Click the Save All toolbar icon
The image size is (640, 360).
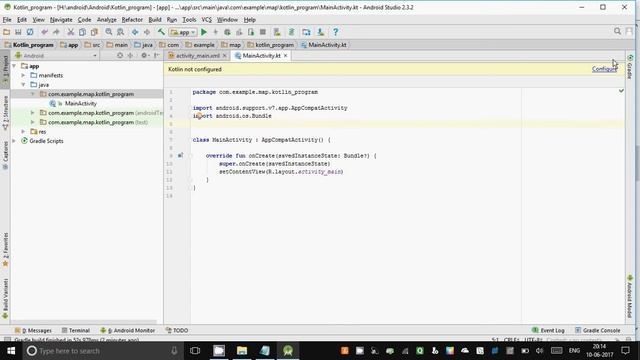click(18, 32)
